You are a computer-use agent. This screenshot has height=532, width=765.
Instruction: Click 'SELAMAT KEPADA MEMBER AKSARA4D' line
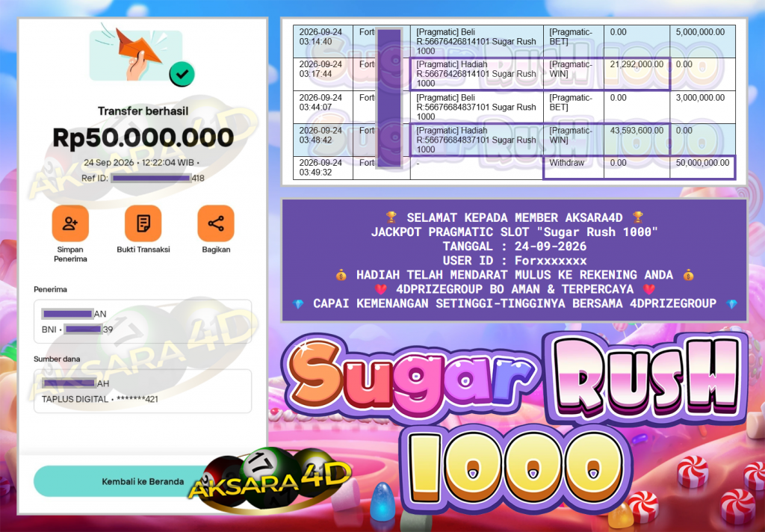[x=515, y=217]
